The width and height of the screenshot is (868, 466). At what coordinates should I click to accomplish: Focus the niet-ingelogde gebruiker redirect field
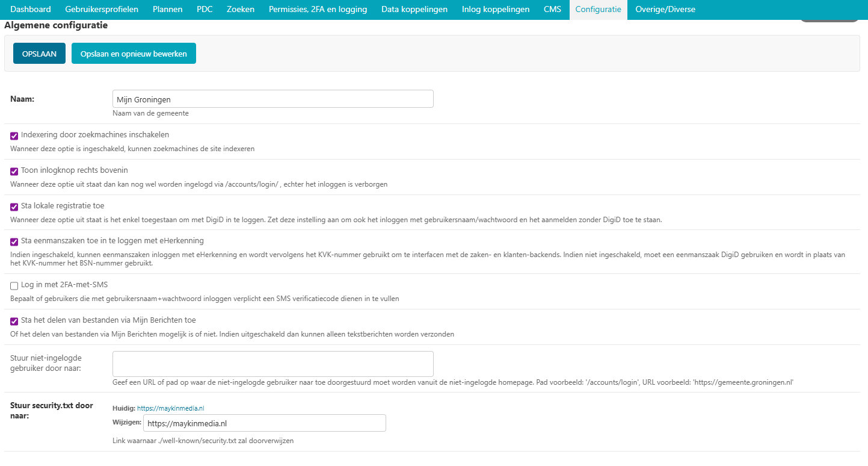(x=272, y=364)
